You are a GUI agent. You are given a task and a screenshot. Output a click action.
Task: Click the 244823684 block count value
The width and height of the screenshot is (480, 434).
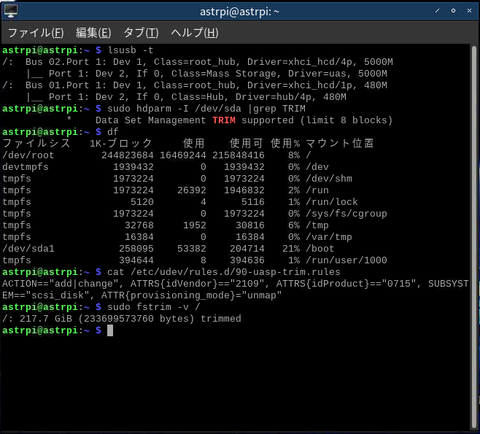tap(127, 155)
